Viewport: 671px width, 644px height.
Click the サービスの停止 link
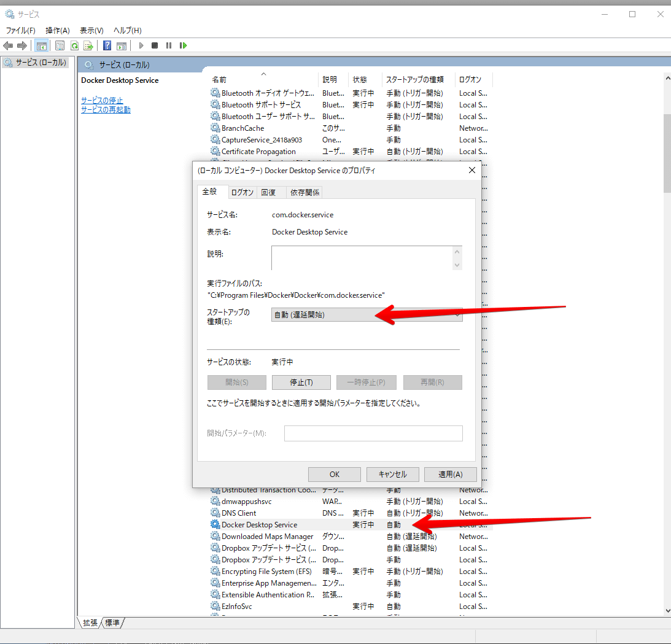click(102, 101)
